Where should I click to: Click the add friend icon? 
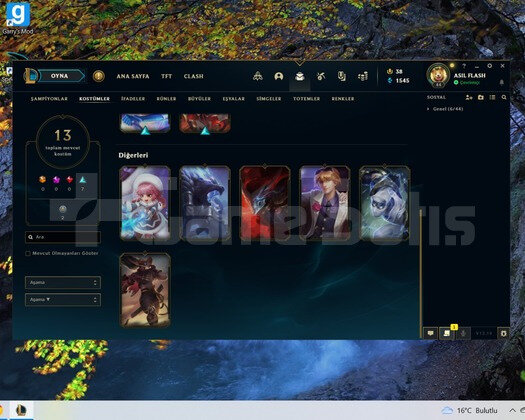point(469,97)
